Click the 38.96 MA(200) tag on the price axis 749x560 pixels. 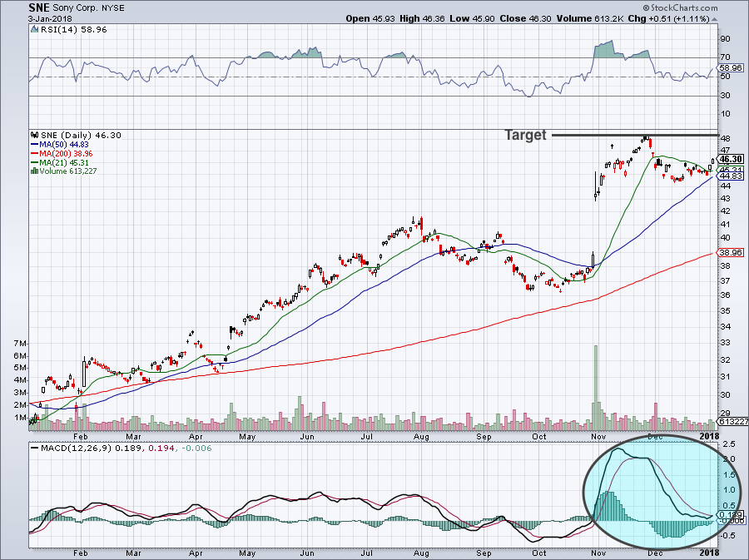click(732, 252)
